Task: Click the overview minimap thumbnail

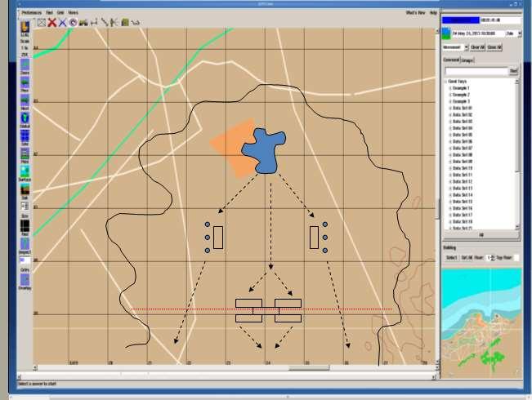Action: (481, 322)
